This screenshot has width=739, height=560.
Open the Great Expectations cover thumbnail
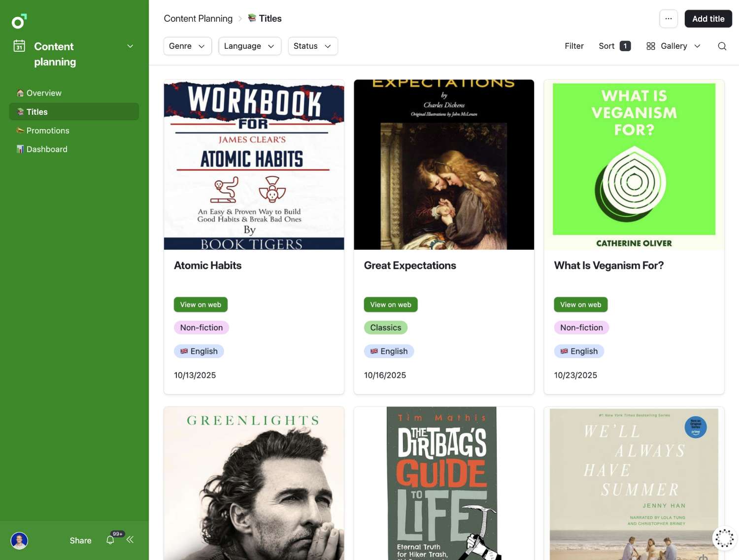[x=444, y=165]
